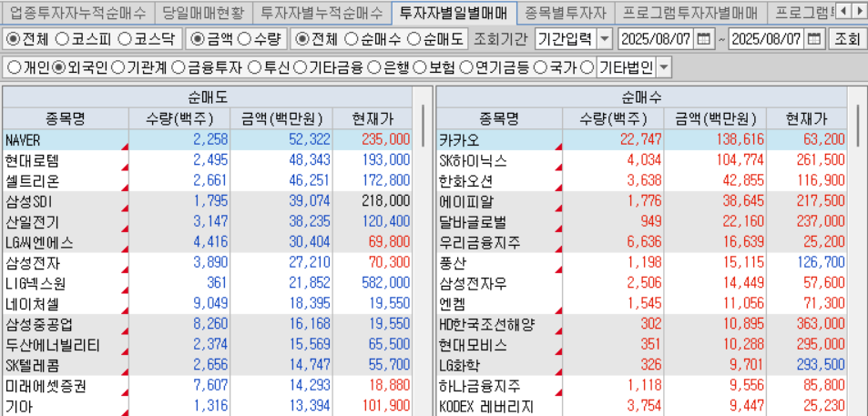Click the 순매도 table scrollbar

pos(423,125)
